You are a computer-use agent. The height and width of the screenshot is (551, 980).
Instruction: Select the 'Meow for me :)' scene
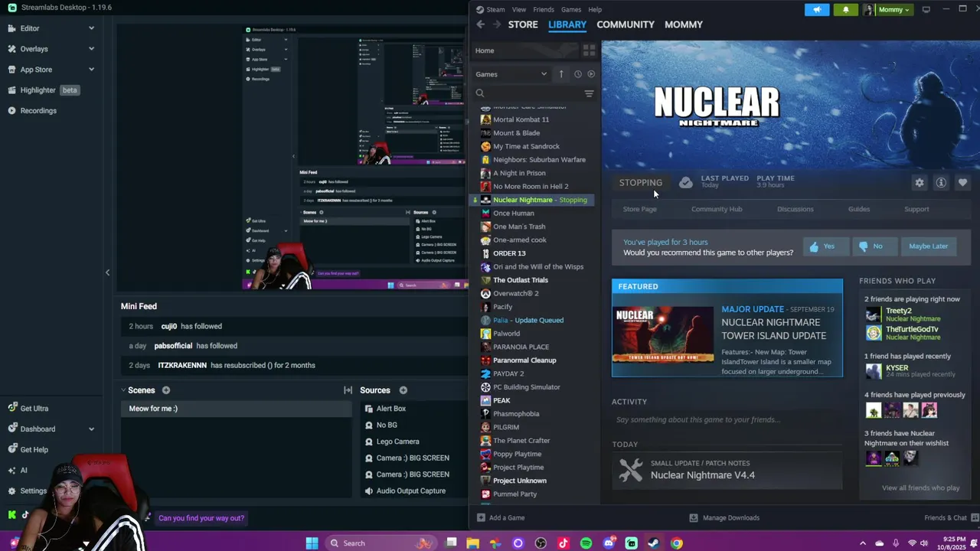coord(236,409)
